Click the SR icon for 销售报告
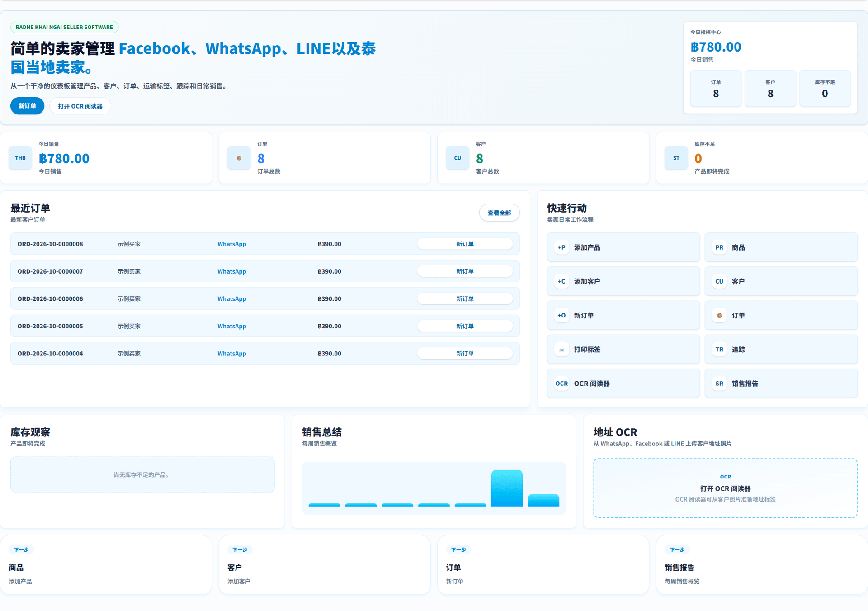Image resolution: width=868 pixels, height=611 pixels. pyautogui.click(x=719, y=384)
